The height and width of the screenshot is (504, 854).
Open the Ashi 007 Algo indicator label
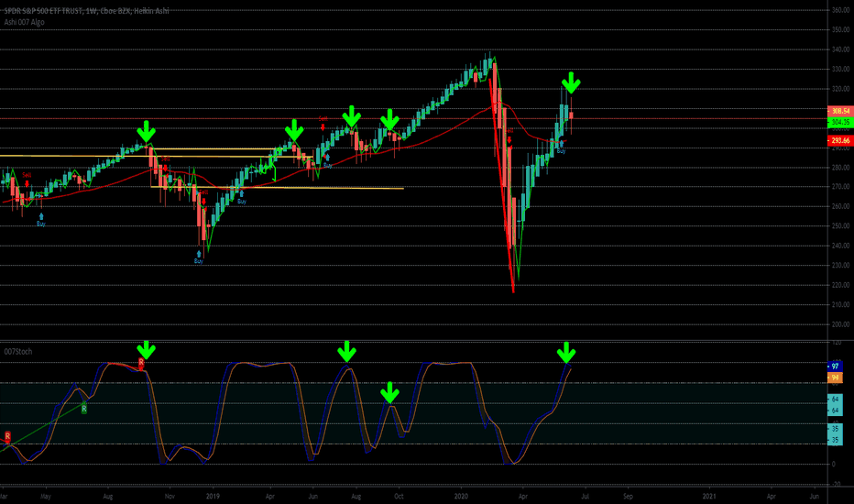[25, 22]
